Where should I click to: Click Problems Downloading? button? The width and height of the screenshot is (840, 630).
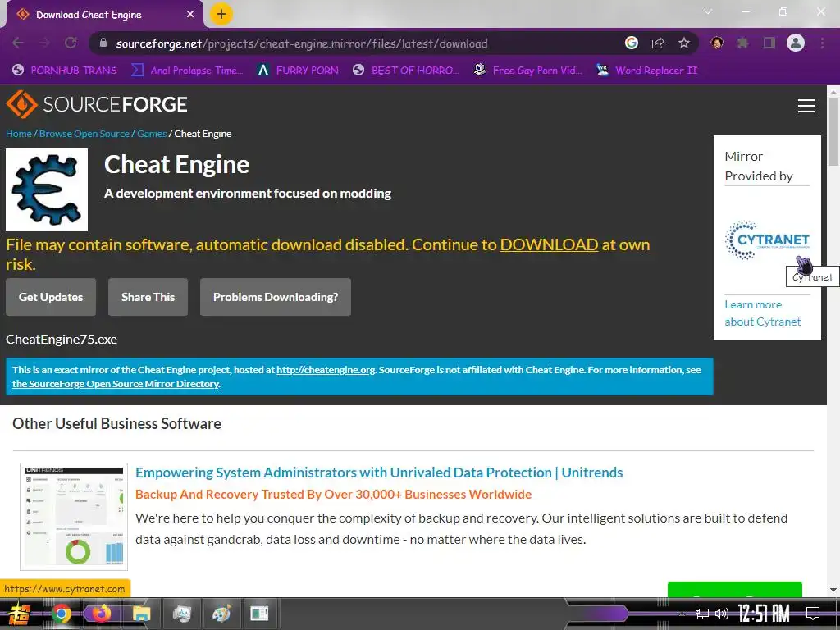click(x=276, y=297)
